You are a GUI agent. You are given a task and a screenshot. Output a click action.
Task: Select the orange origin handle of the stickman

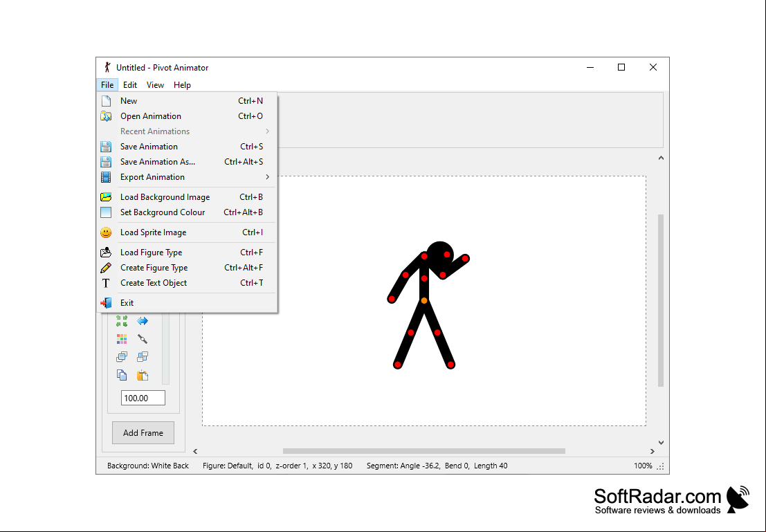click(424, 300)
